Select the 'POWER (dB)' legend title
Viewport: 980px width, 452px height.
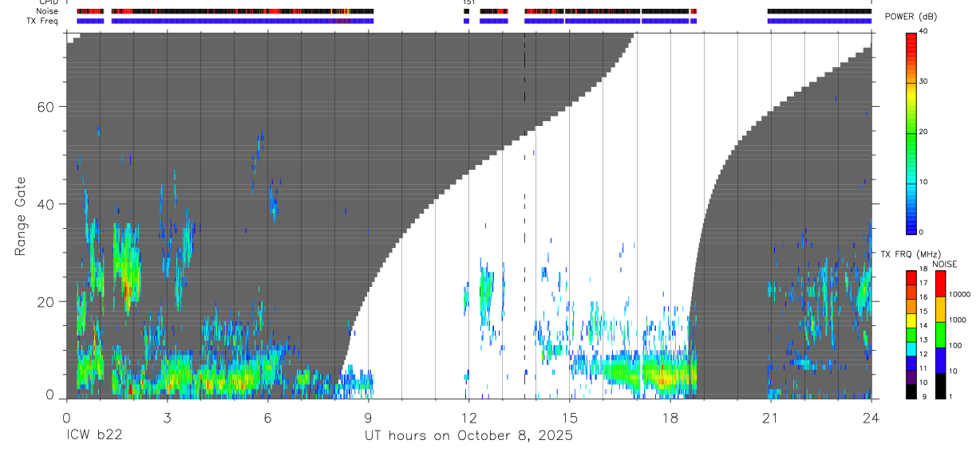[911, 17]
